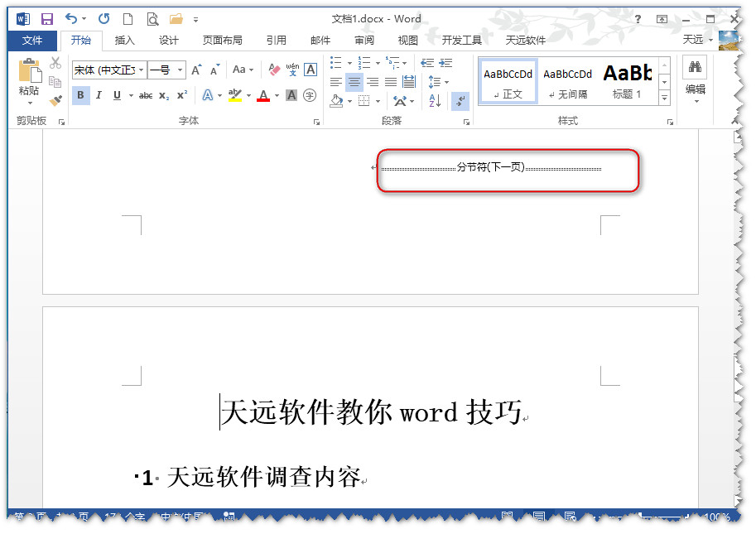
Task: Switch to the 插入 ribbon tab
Action: point(124,40)
